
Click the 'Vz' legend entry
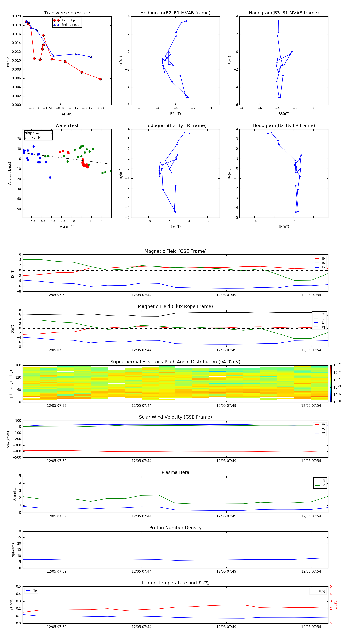point(320,433)
